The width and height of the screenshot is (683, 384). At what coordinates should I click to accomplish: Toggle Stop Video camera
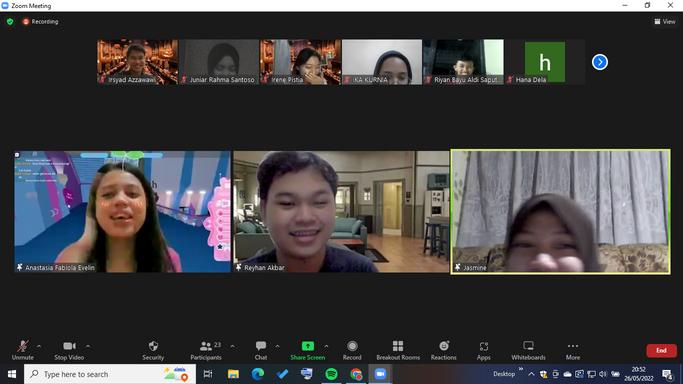click(69, 350)
